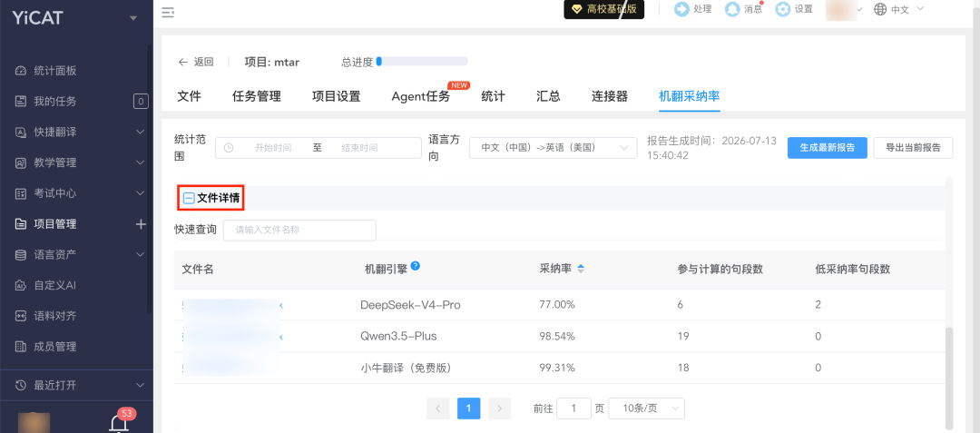Click 生成最新报告 button

827,148
